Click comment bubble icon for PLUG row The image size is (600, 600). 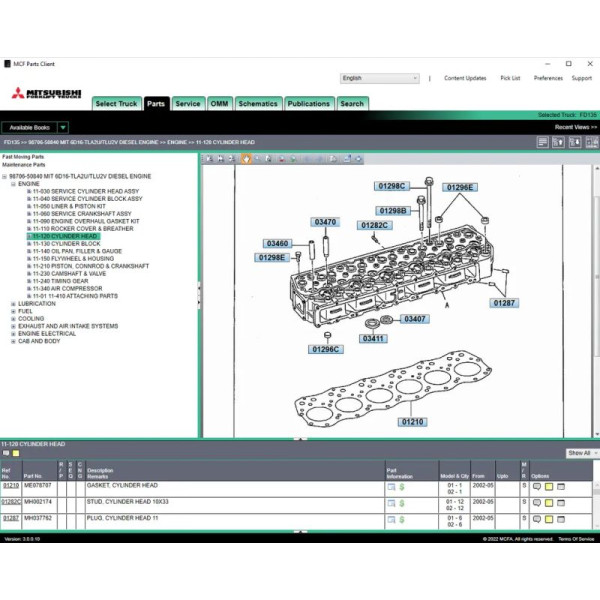pos(536,519)
